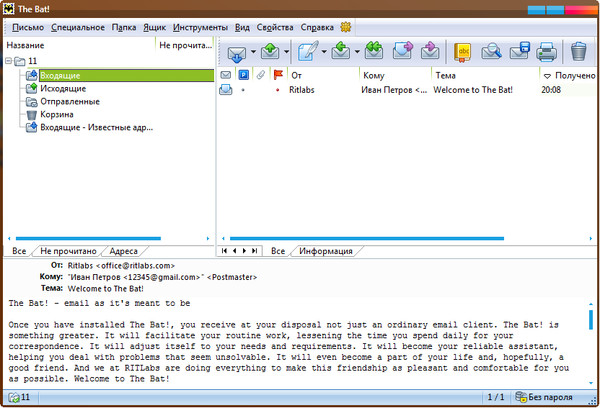Open the Вид menu
Screen dimensions: 600x408
(x=242, y=28)
